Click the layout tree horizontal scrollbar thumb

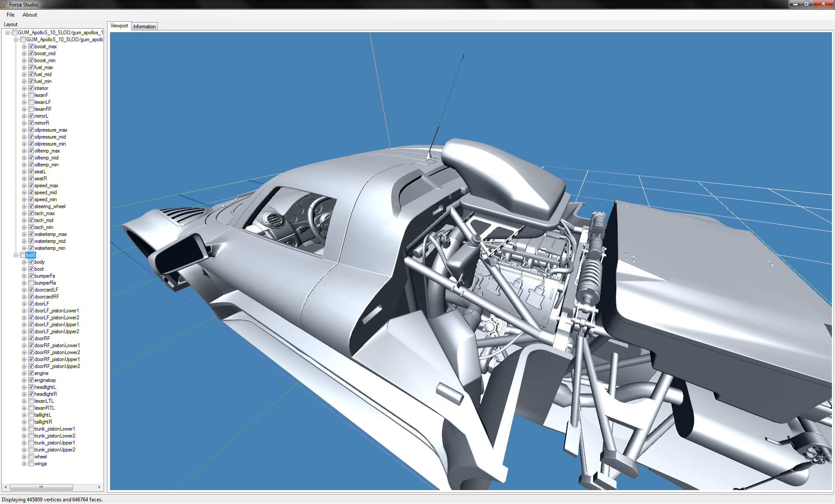[x=41, y=487]
